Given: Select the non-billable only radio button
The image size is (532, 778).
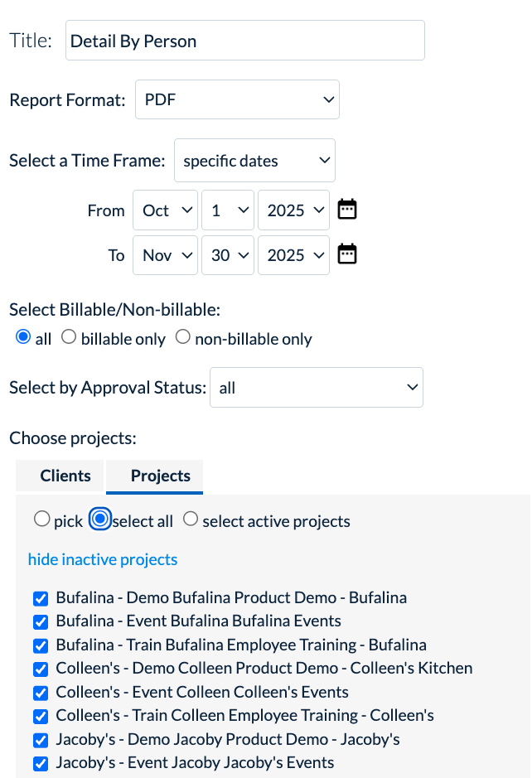Looking at the screenshot, I should click(x=182, y=337).
